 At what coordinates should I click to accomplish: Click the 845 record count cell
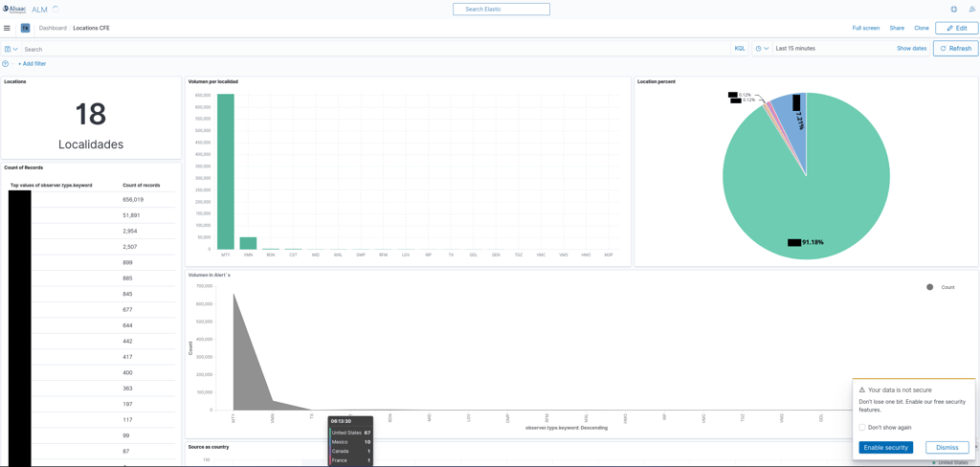pyautogui.click(x=127, y=294)
